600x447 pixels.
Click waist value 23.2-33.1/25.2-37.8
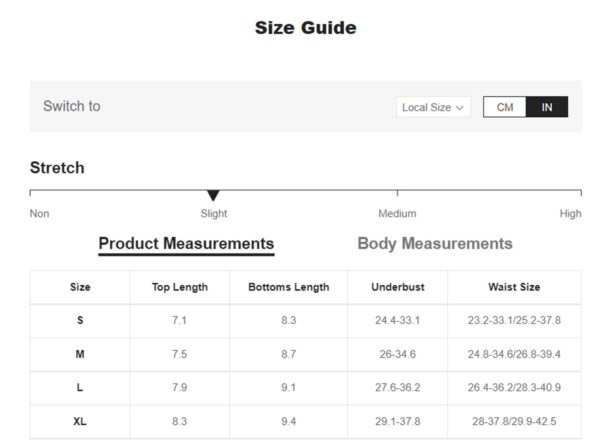514,320
